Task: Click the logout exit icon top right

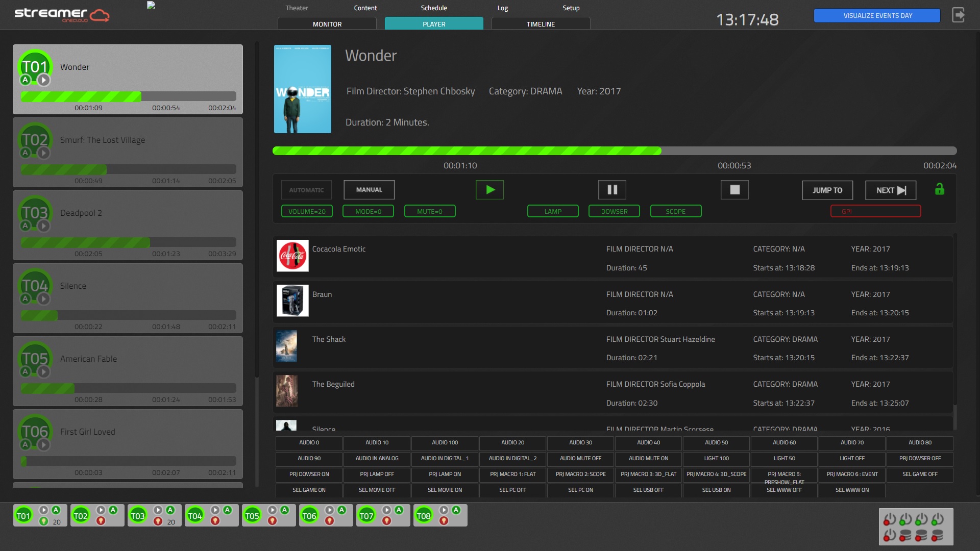Action: pos(959,15)
